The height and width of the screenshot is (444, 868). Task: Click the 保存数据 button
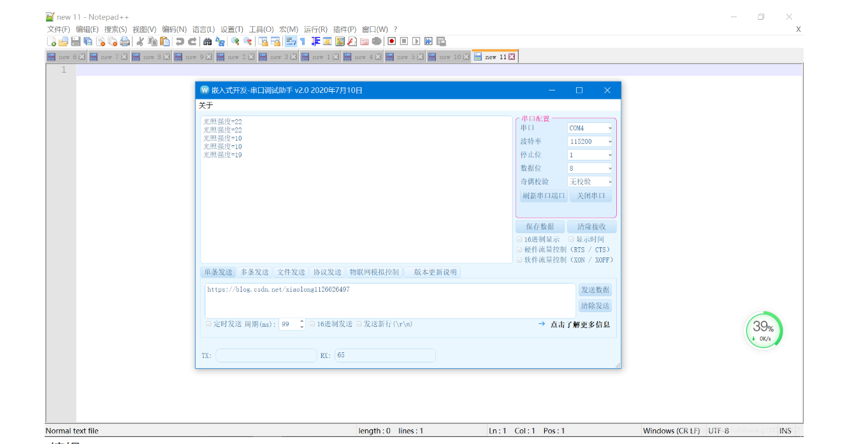pyautogui.click(x=540, y=227)
